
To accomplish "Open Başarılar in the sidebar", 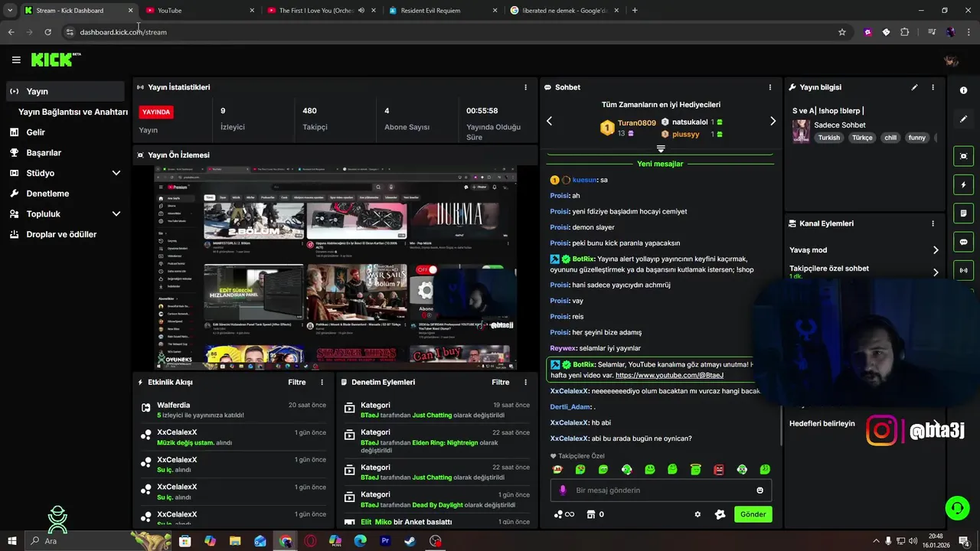I will [x=44, y=152].
